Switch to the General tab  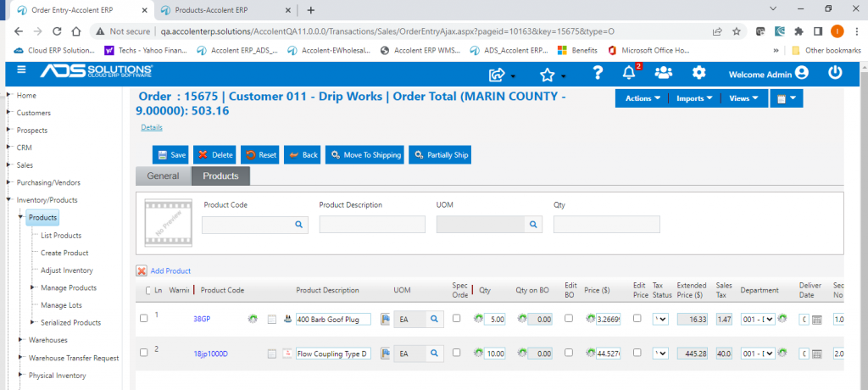tap(163, 175)
